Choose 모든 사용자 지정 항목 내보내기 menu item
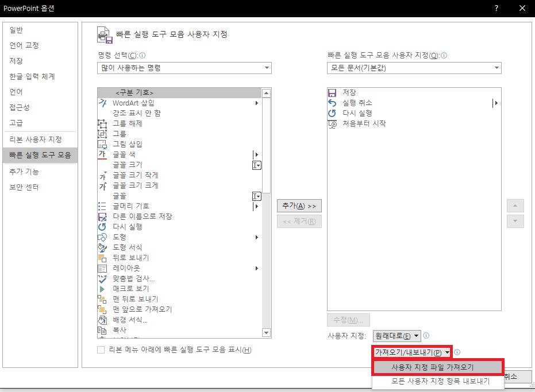Screen dimensions: 535x392 [438, 381]
